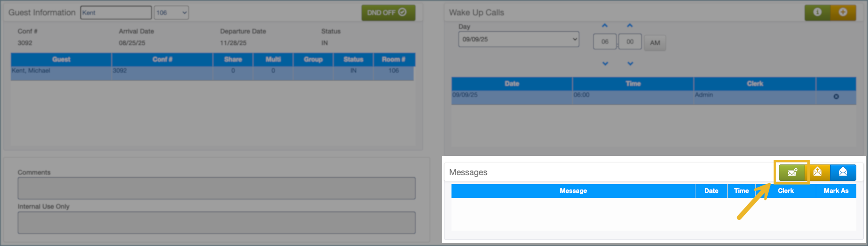Click the green new message envelope icon
This screenshot has height=246, width=868.
[x=792, y=172]
